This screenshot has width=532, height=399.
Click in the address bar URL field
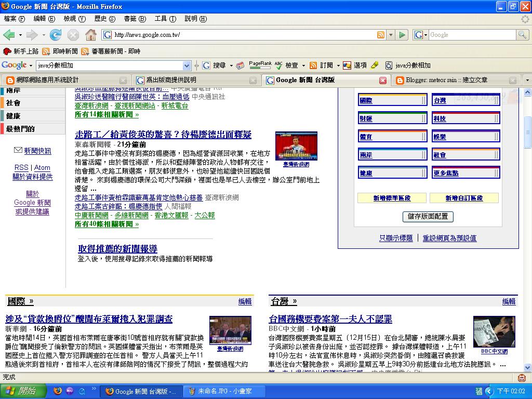pos(245,35)
